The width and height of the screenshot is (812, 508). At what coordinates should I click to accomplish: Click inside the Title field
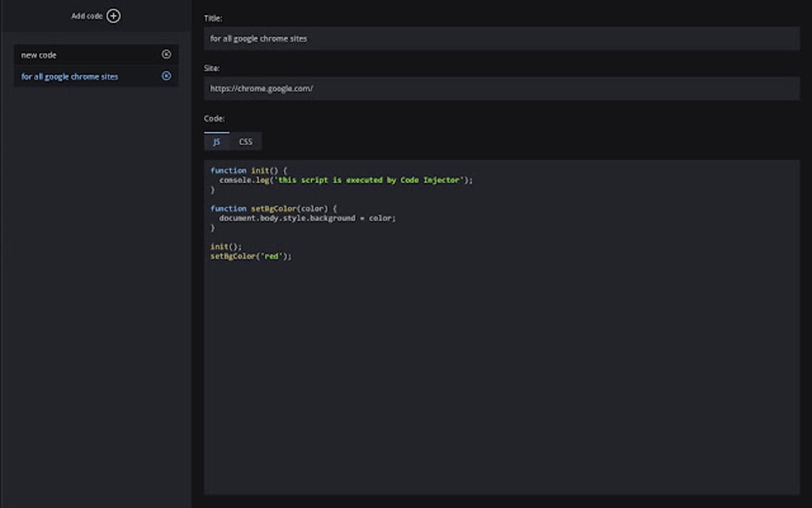[502, 37]
